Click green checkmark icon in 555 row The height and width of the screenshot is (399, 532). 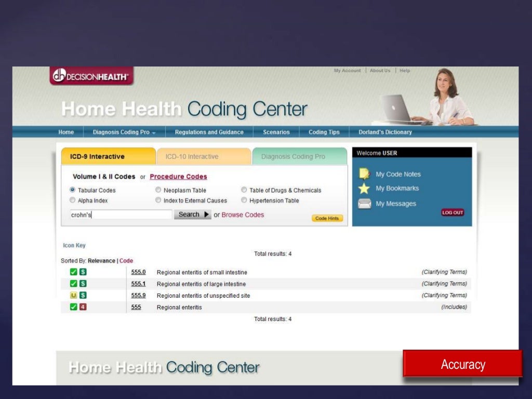73,307
